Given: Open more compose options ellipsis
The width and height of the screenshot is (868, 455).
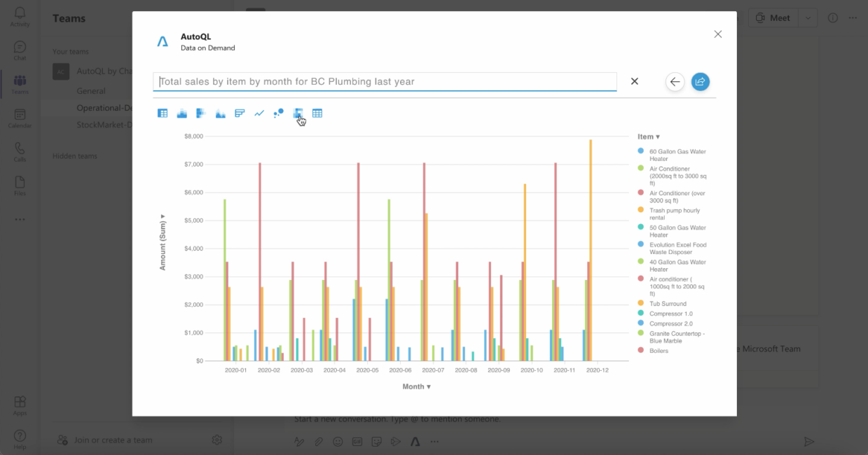Looking at the screenshot, I should click(434, 442).
